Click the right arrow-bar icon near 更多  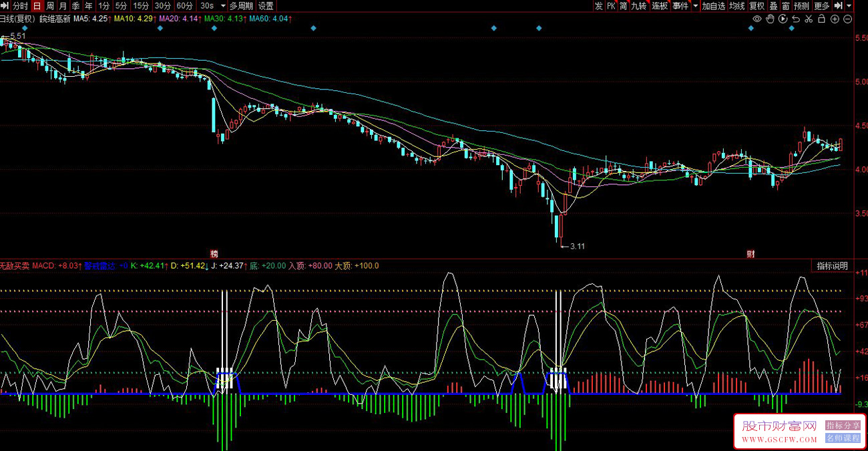(837, 5)
